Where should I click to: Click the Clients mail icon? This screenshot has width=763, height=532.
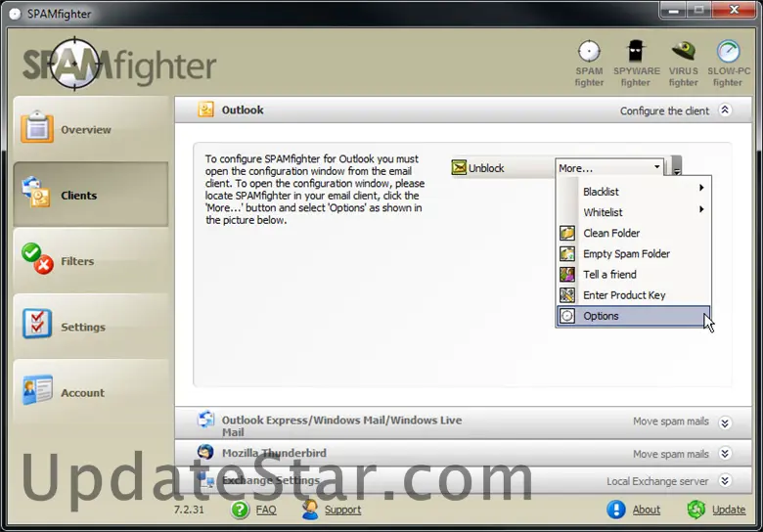pyautogui.click(x=36, y=192)
